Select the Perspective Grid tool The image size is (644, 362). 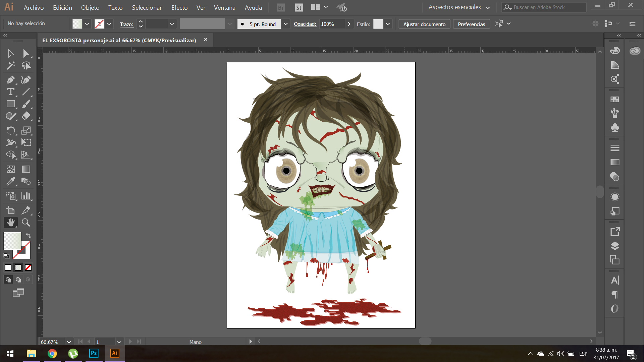point(26,155)
